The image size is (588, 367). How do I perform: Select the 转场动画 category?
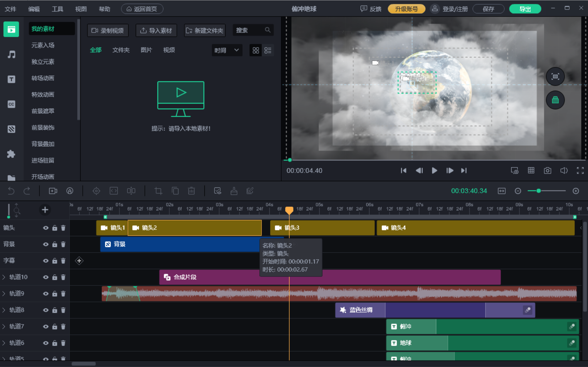point(43,78)
